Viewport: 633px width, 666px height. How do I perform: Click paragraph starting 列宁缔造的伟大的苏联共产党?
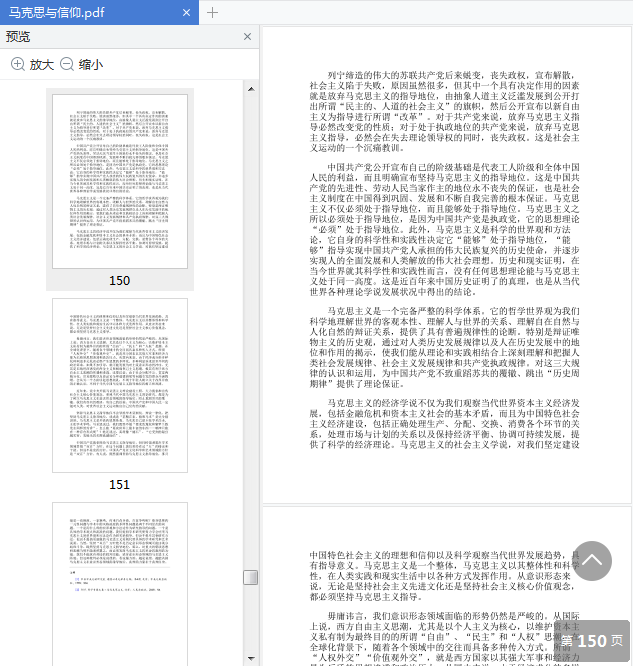click(444, 112)
